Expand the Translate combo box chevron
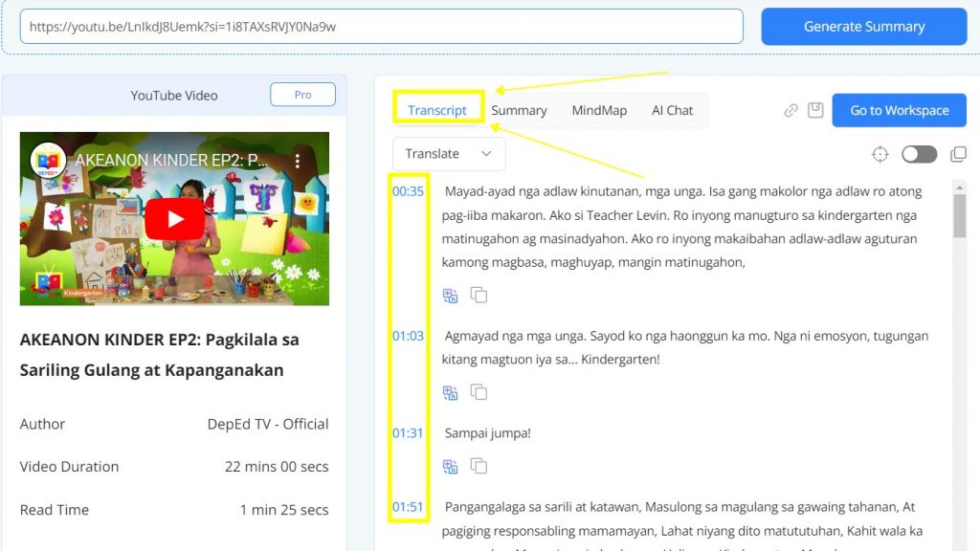Viewport: 980px width, 551px height. (488, 153)
